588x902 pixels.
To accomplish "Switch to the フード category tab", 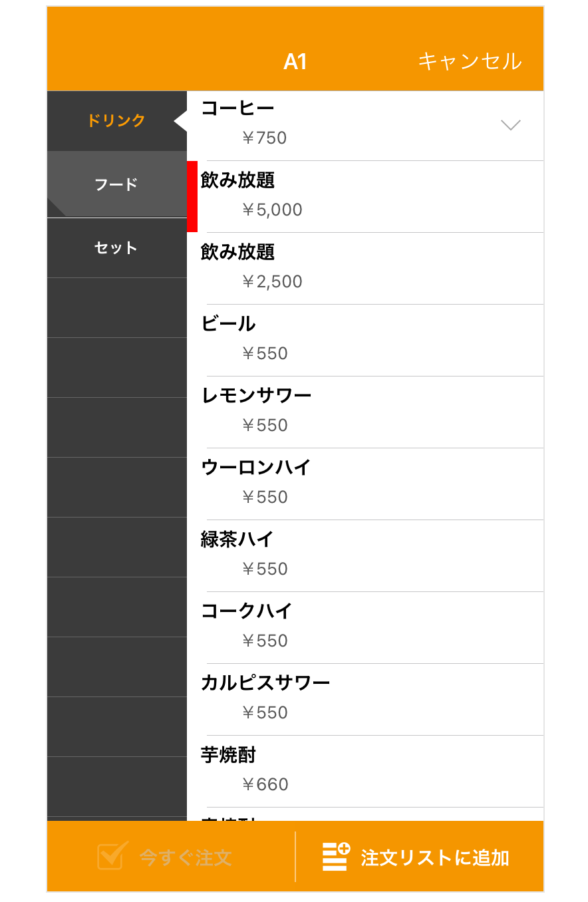I will [116, 184].
